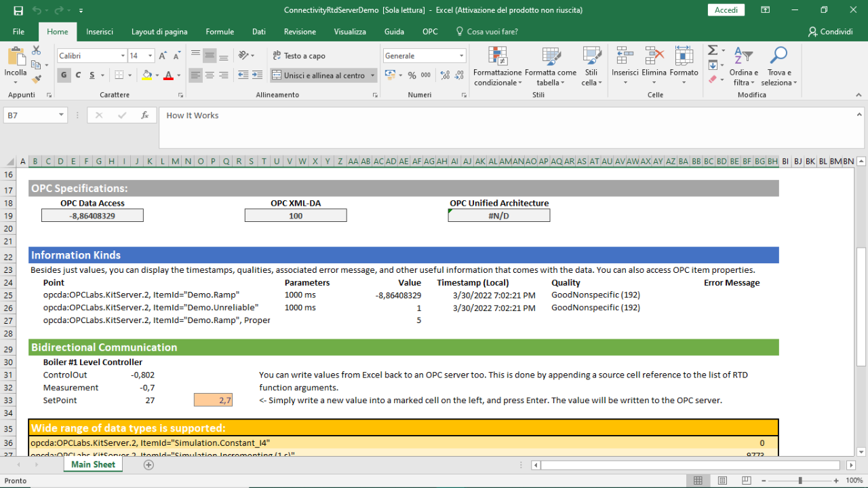Open the font size dropdown showing 14
The height and width of the screenshot is (488, 868).
(151, 56)
